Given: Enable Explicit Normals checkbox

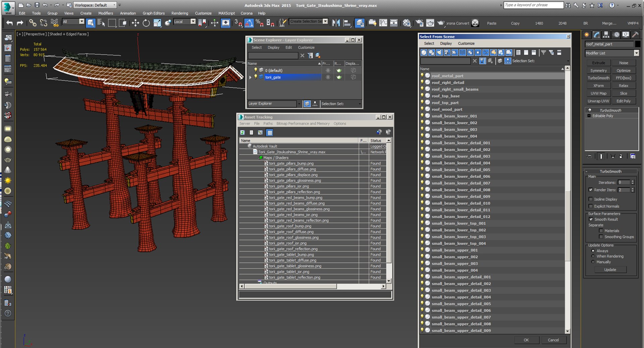Looking at the screenshot, I should coord(591,206).
